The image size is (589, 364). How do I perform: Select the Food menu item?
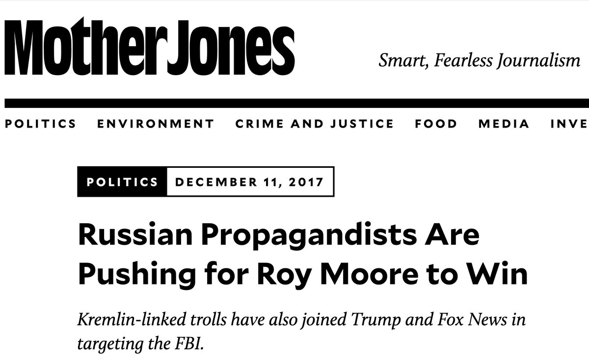436,124
